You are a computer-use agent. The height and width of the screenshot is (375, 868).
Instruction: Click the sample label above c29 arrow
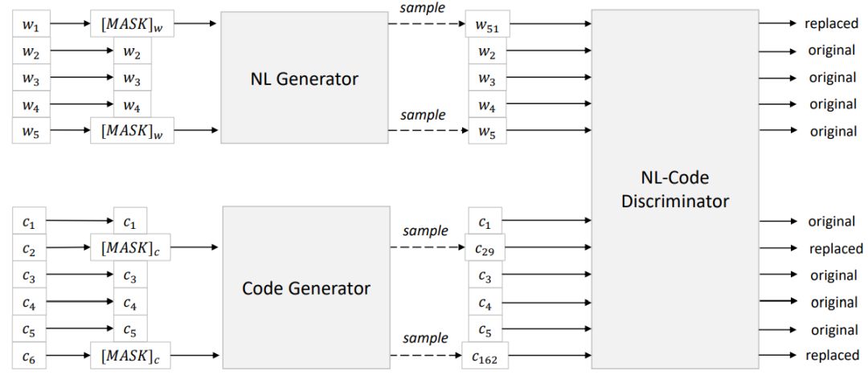pos(425,231)
